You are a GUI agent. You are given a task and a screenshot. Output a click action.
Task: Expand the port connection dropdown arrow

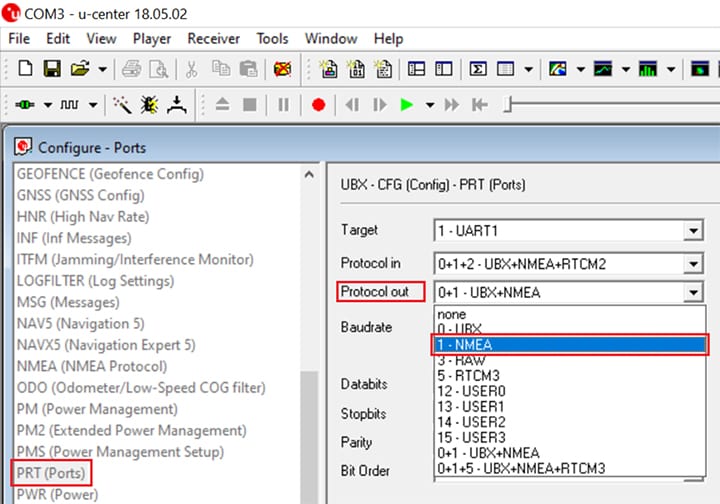click(48, 105)
